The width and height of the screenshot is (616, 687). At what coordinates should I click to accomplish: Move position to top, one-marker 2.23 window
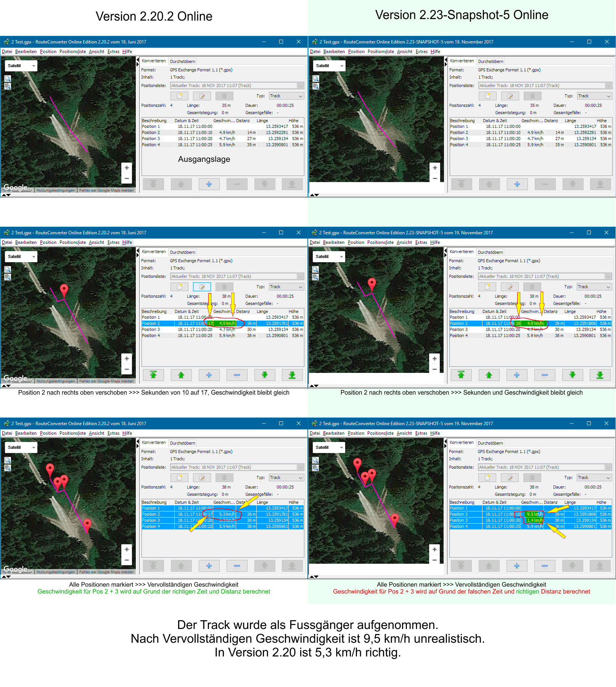pyautogui.click(x=461, y=375)
